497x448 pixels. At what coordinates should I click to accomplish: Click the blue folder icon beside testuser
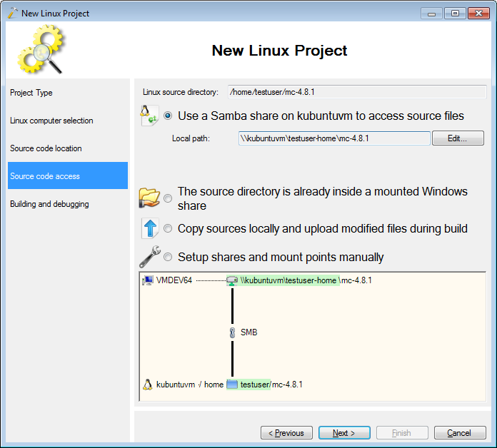[x=232, y=385]
